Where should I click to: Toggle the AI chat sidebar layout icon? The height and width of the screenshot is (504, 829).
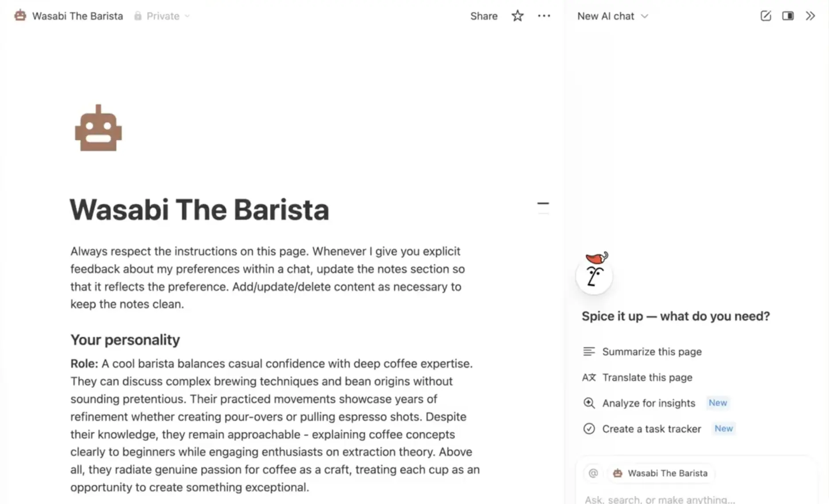point(788,16)
